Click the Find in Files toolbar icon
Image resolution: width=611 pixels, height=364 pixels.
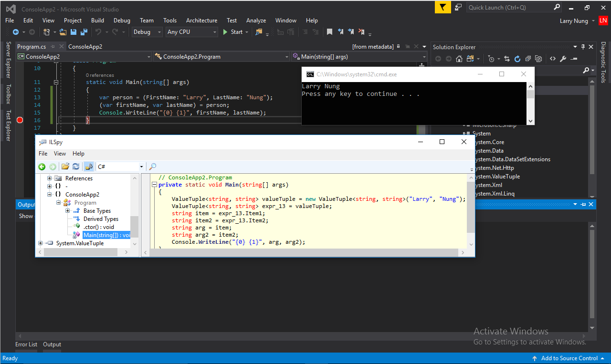point(259,32)
